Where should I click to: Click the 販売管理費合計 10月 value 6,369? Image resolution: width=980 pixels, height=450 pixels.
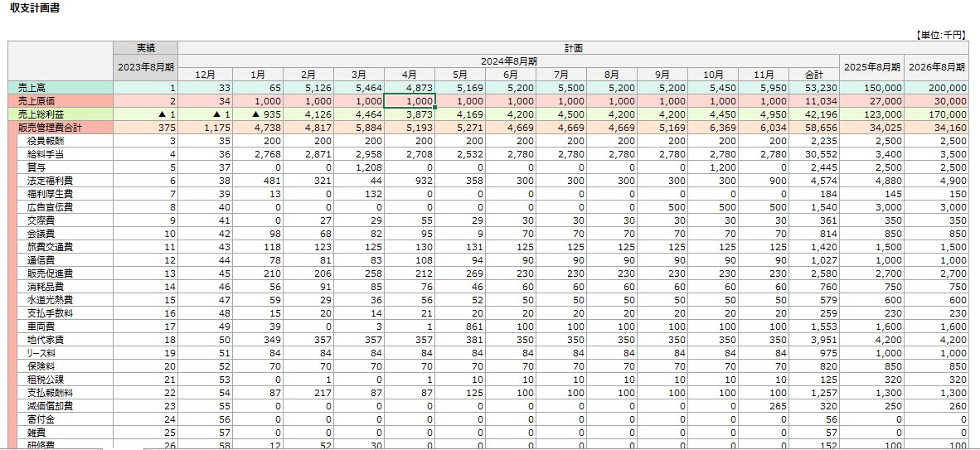(x=713, y=128)
